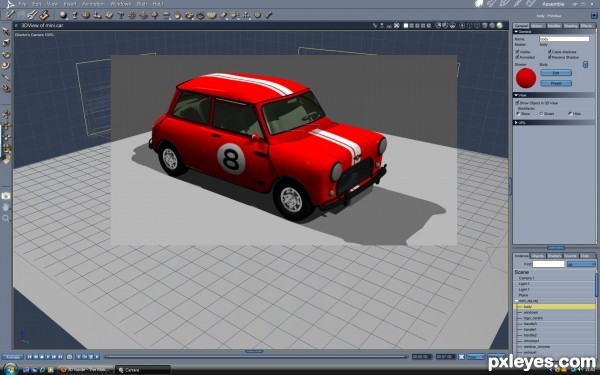Click the stamp-like icon in top toolbar
Image resolution: width=600 pixels, height=375 pixels.
click(x=44, y=15)
